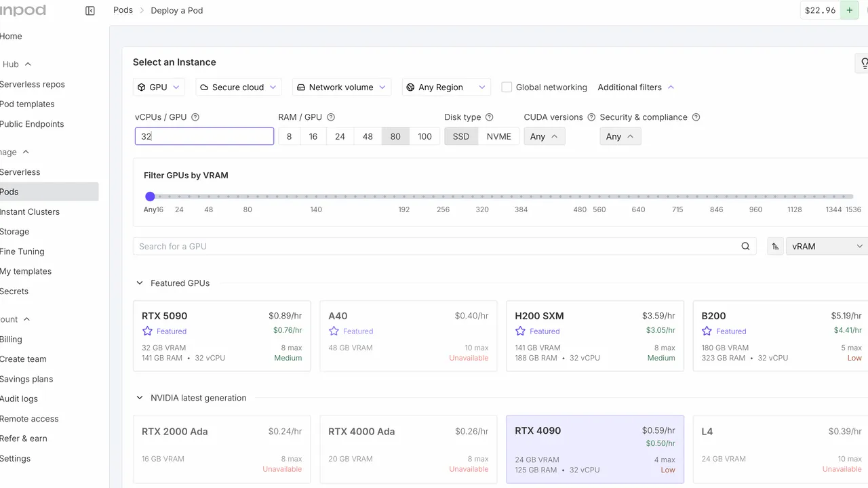The width and height of the screenshot is (868, 488).
Task: Click the lightbulb tips icon
Action: [x=864, y=63]
